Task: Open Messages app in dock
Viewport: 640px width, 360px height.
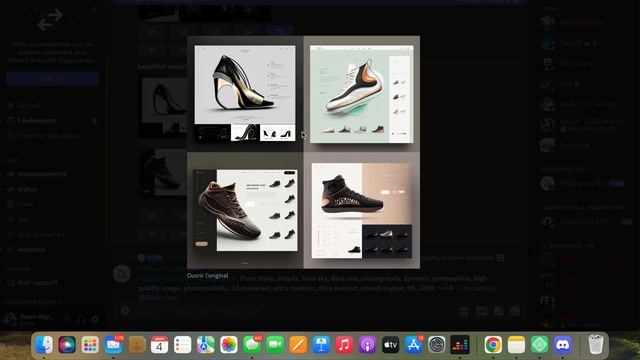Action: [x=252, y=345]
